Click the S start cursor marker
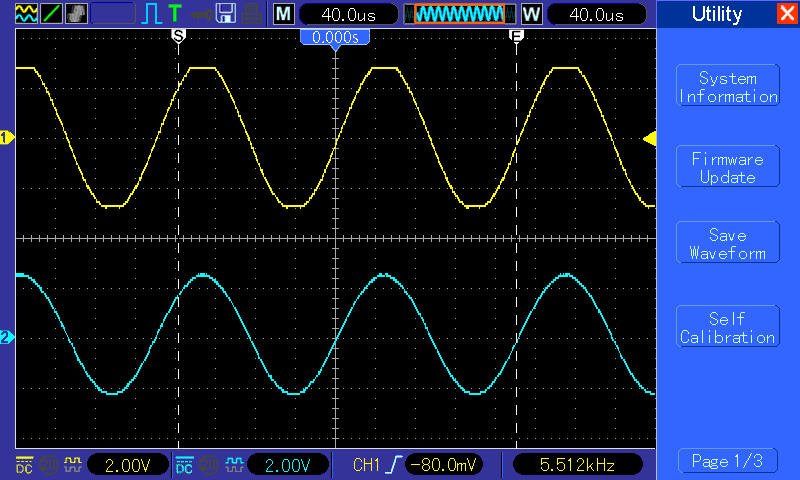This screenshot has width=800, height=480. click(x=178, y=36)
